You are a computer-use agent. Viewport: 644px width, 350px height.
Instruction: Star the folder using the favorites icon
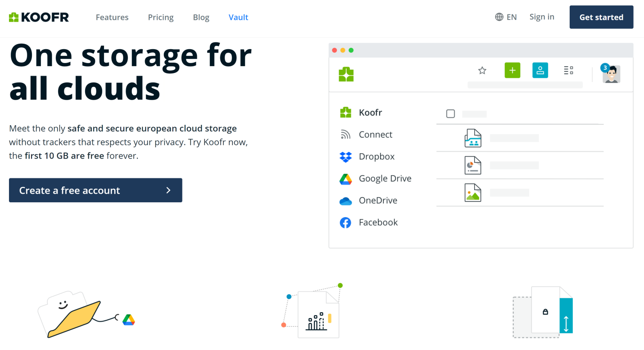click(x=482, y=70)
